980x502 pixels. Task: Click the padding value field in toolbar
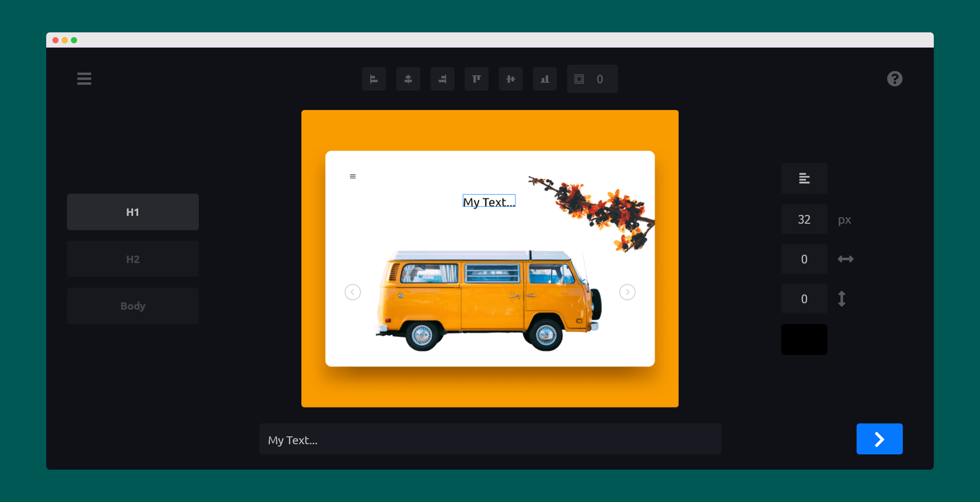click(600, 79)
